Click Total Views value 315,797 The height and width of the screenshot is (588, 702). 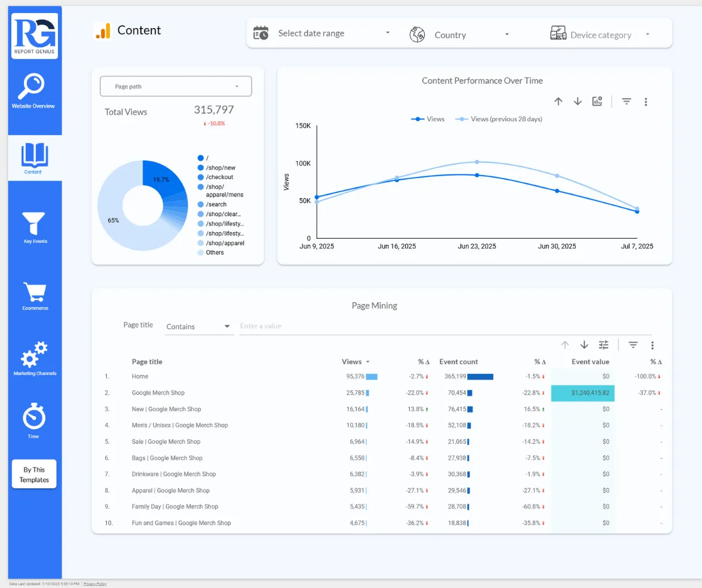point(214,110)
